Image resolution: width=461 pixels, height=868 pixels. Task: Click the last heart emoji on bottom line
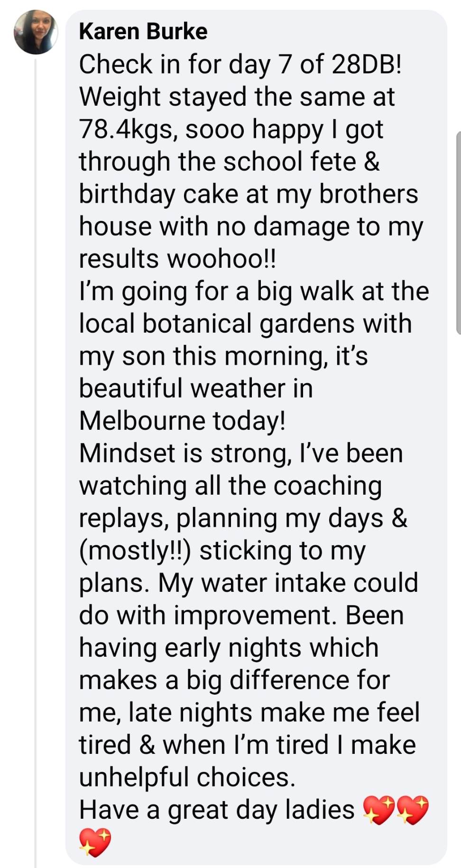[x=95, y=842]
